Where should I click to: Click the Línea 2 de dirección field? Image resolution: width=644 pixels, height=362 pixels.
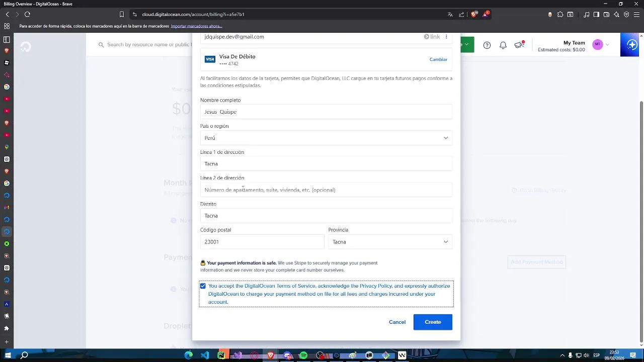326,190
